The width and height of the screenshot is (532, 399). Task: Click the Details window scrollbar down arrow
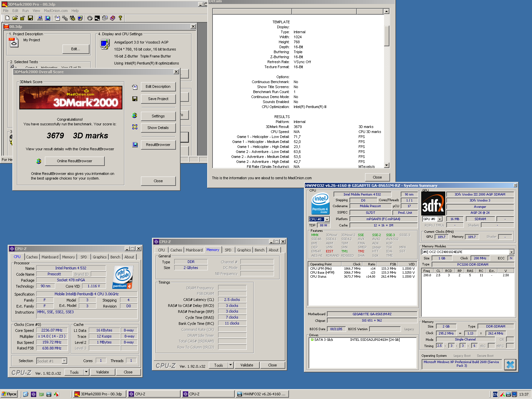tap(386, 165)
